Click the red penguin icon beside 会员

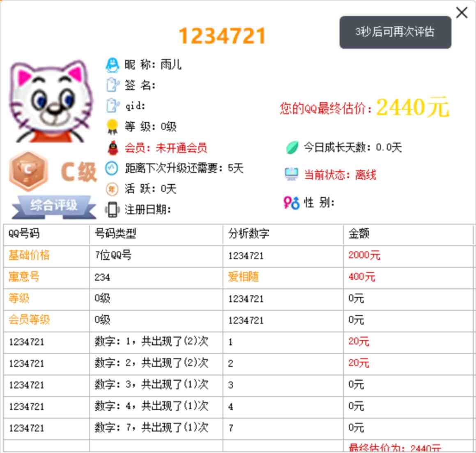(x=113, y=148)
